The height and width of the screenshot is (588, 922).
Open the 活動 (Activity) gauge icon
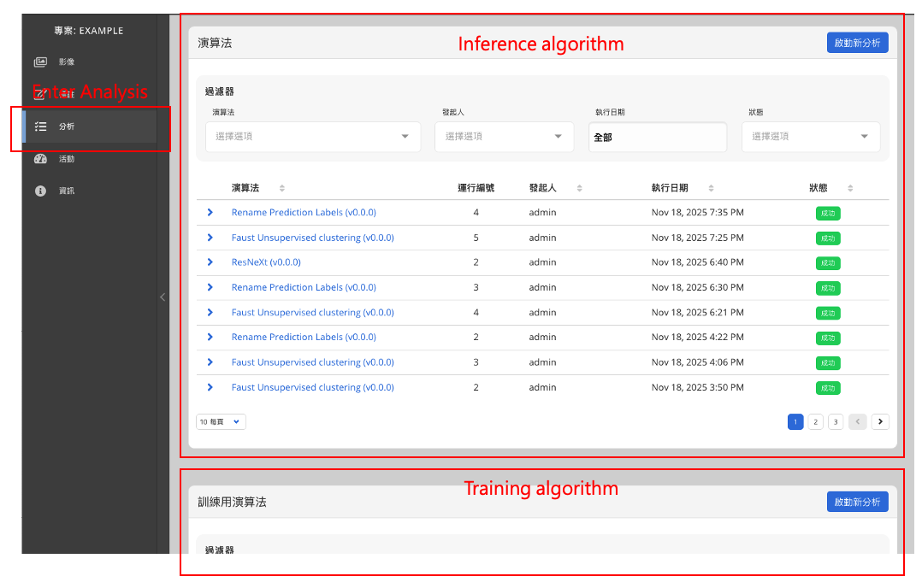point(40,159)
